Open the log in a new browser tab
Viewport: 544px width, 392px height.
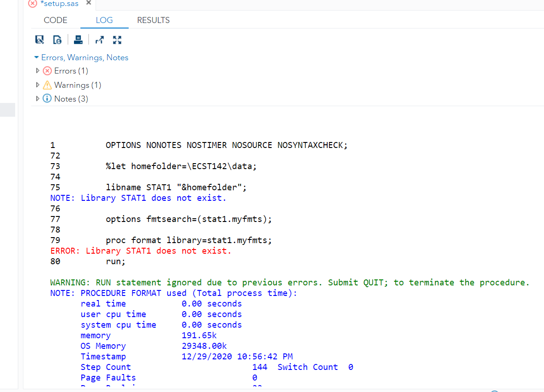(x=99, y=40)
